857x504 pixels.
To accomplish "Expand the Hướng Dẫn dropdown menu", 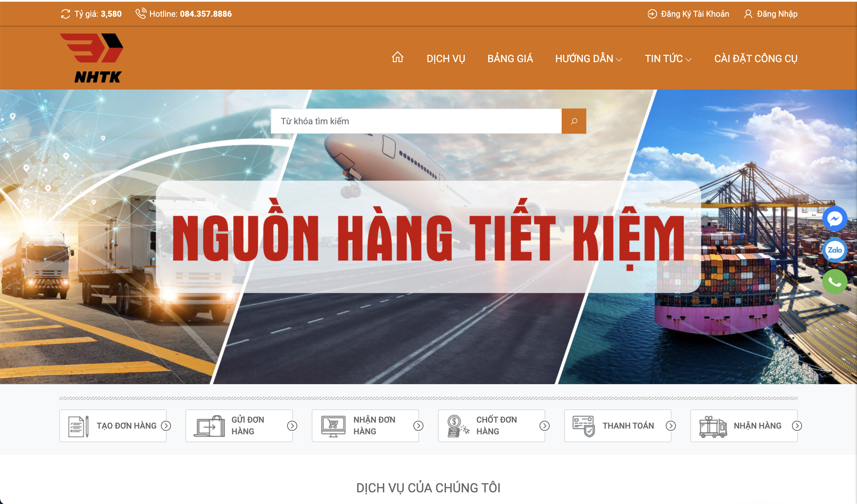I will pos(588,59).
